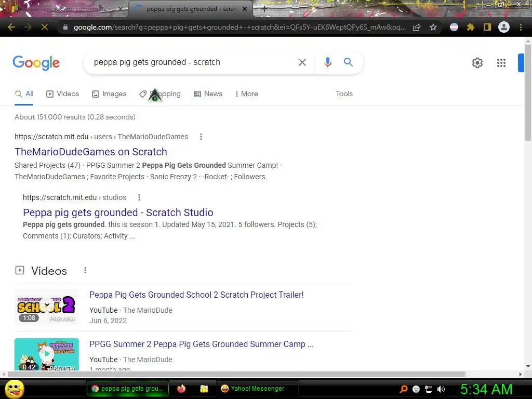Screen dimensions: 532x399
Task: Click the scroll down arrow
Action: (x=528, y=366)
